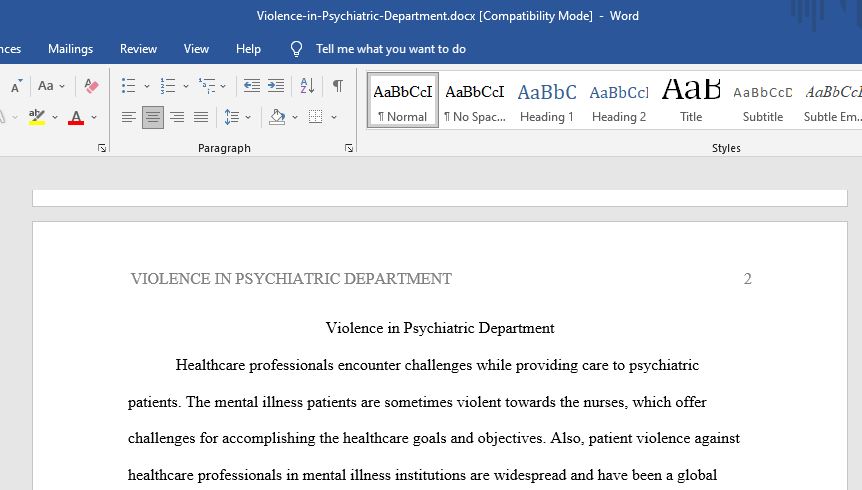Apply the yellow Text Highlight Color
The height and width of the screenshot is (490, 862).
tap(37, 117)
